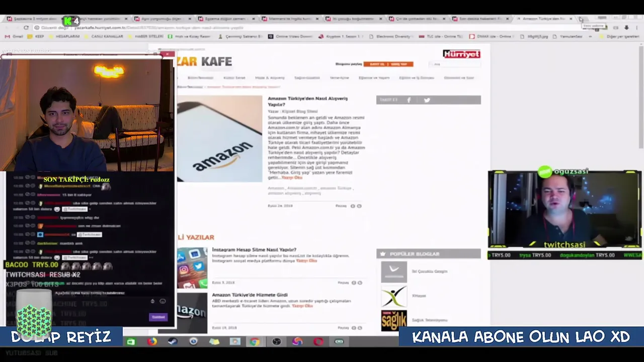Click 'Yazıyı Oku' under the Amazon shopping article
The height and width of the screenshot is (362, 644).
[292, 177]
